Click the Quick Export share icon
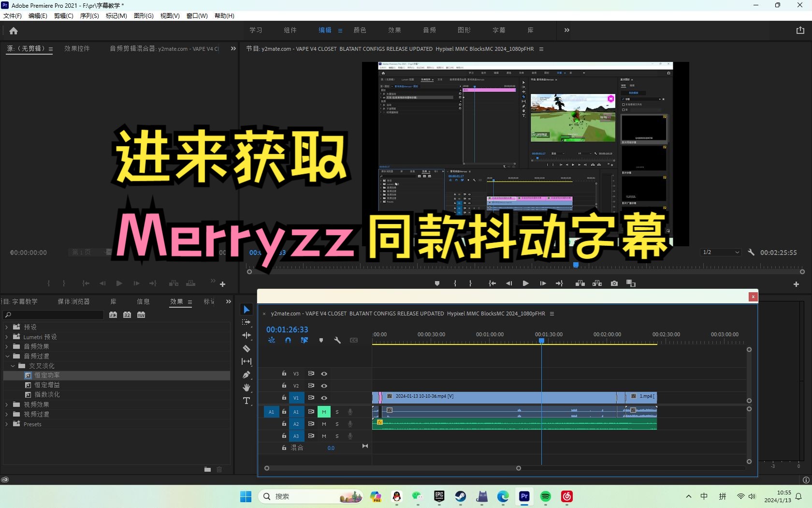 click(x=800, y=30)
